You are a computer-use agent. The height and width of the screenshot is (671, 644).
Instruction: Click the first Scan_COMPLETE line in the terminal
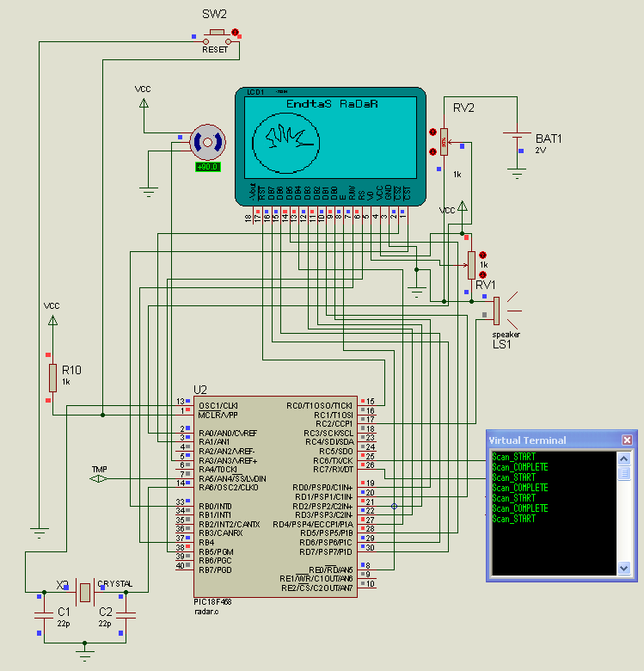(x=520, y=467)
